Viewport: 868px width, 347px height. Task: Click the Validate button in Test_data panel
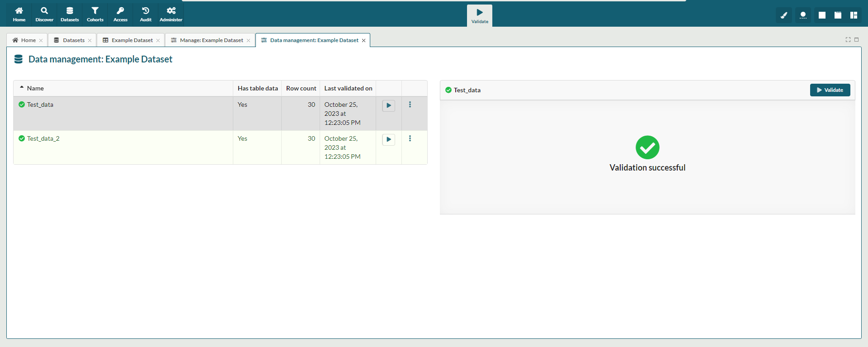click(x=830, y=90)
